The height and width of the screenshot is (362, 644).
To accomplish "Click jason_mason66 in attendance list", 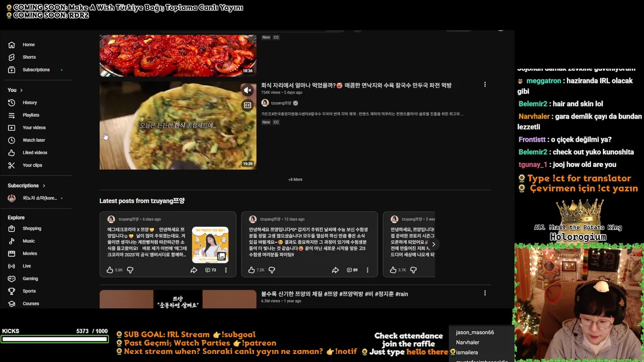I will click(475, 332).
